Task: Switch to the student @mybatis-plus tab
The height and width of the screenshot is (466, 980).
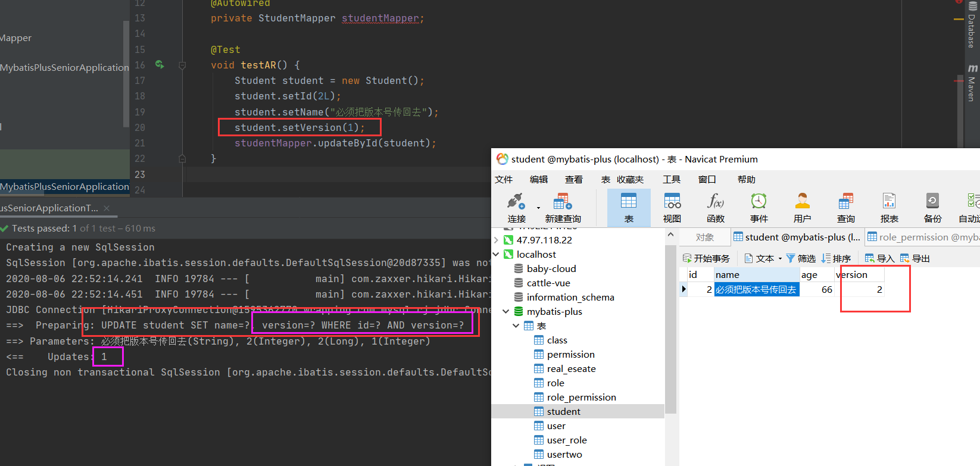Action: (797, 237)
